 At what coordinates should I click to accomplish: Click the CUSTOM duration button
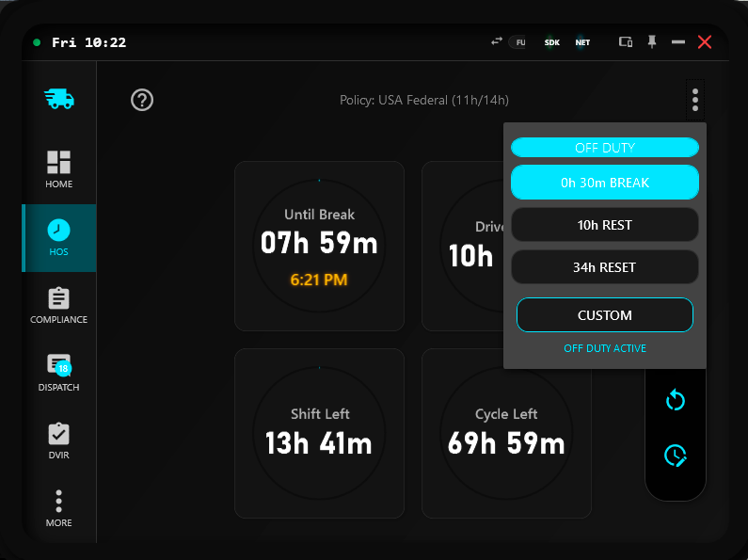click(x=605, y=314)
